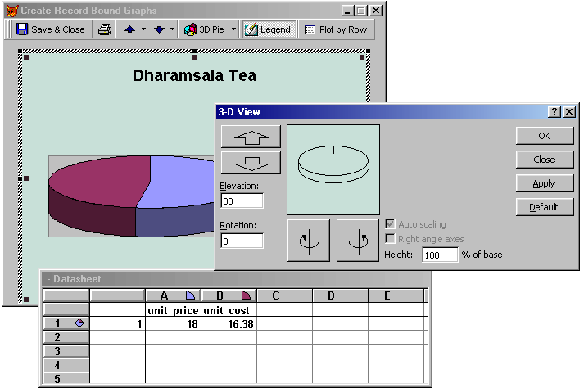
Task: Click the Datasheet select-all corner button
Action: click(66, 295)
